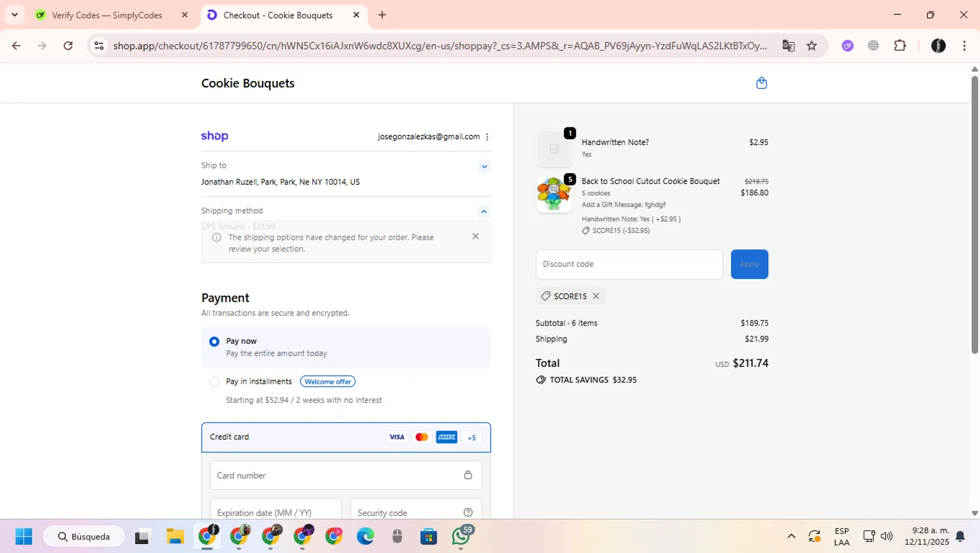This screenshot has width=980, height=553.
Task: Open the Chrome profile avatar
Action: [938, 46]
